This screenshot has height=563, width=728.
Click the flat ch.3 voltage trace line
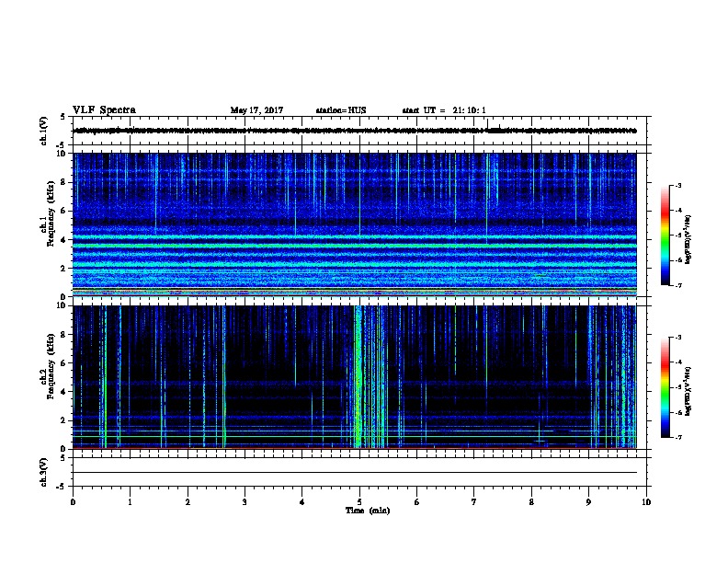tap(355, 473)
